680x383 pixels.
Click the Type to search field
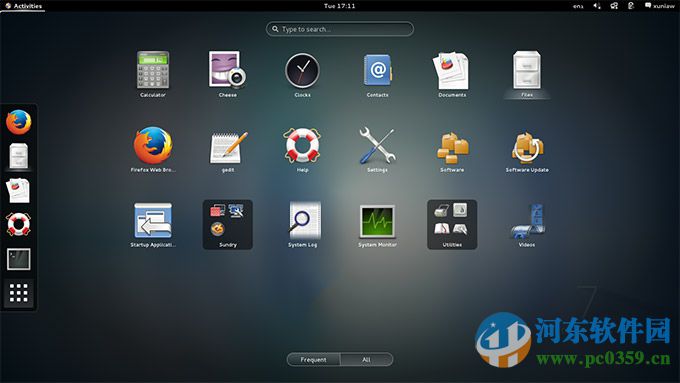pyautogui.click(x=340, y=29)
